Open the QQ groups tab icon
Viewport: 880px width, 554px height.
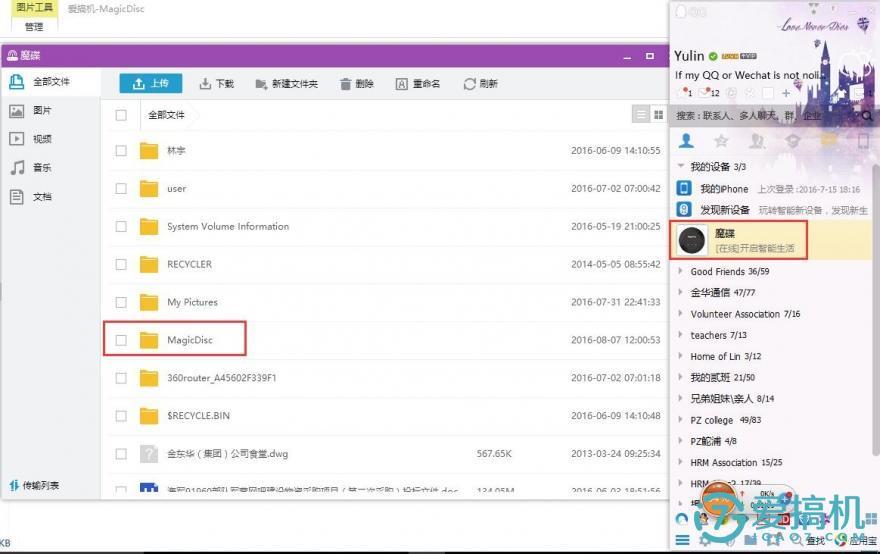click(757, 140)
